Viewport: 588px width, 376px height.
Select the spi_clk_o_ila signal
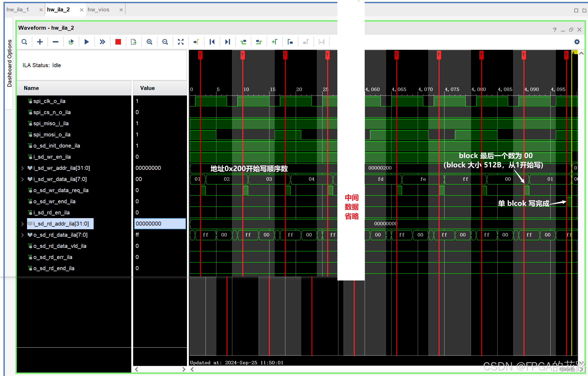click(x=49, y=101)
